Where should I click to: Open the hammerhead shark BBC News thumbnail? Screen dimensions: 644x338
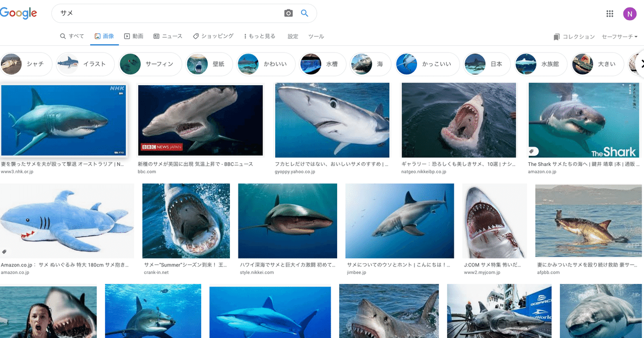pyautogui.click(x=200, y=120)
